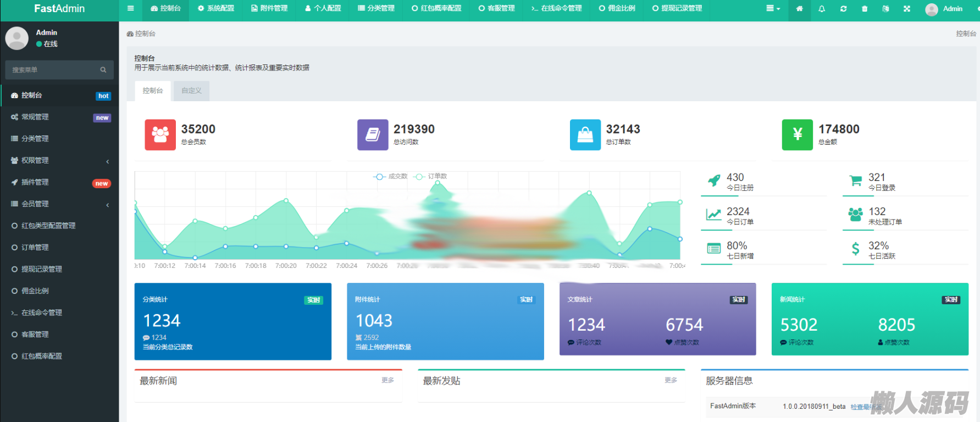Open 附件管理 in the top navigation
Viewport: 980px width, 422px height.
click(269, 8)
